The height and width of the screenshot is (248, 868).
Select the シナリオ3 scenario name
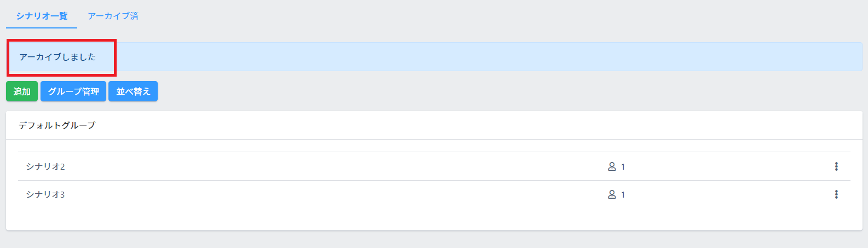(x=45, y=194)
